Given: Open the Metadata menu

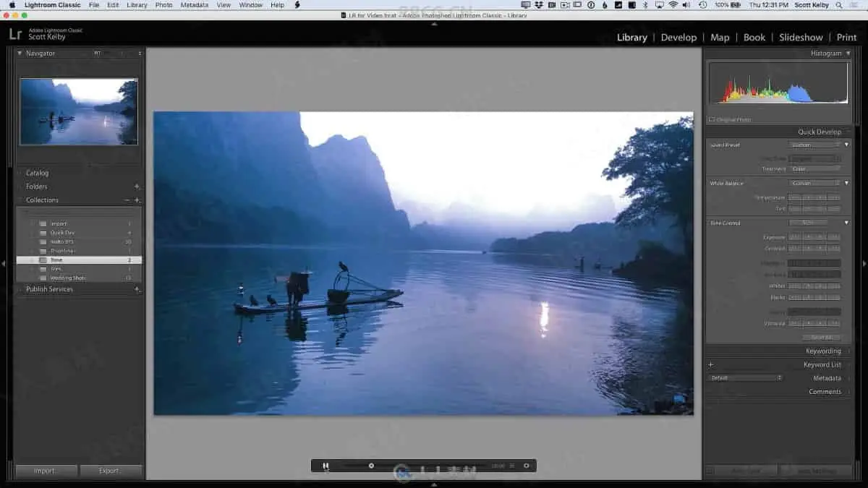Looking at the screenshot, I should pos(194,5).
